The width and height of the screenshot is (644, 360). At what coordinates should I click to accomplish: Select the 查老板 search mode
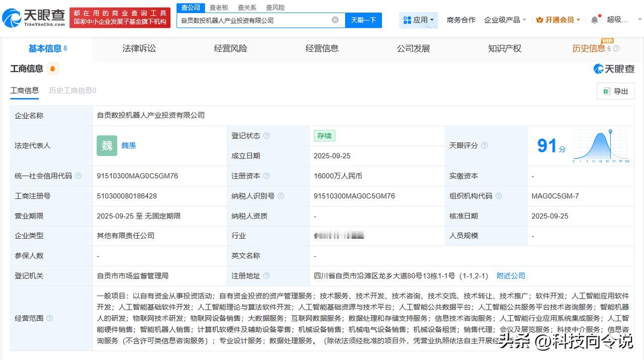(x=219, y=8)
